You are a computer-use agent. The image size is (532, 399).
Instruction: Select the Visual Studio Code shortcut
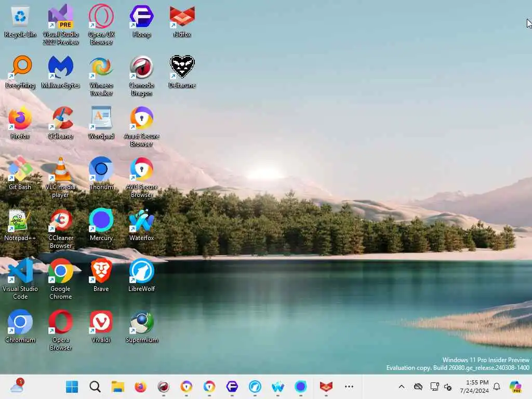(x=20, y=280)
